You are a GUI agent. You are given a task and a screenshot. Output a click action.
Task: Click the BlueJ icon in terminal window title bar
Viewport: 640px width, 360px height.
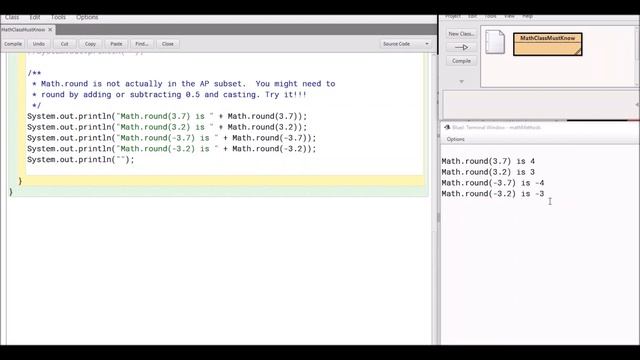point(447,127)
